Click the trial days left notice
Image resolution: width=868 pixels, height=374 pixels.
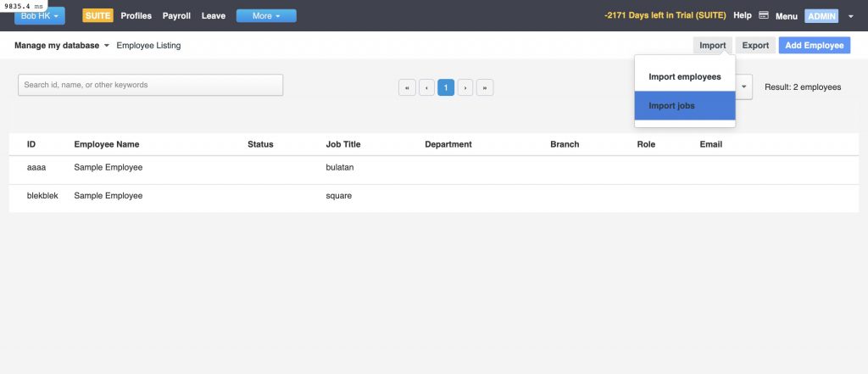[x=665, y=15]
